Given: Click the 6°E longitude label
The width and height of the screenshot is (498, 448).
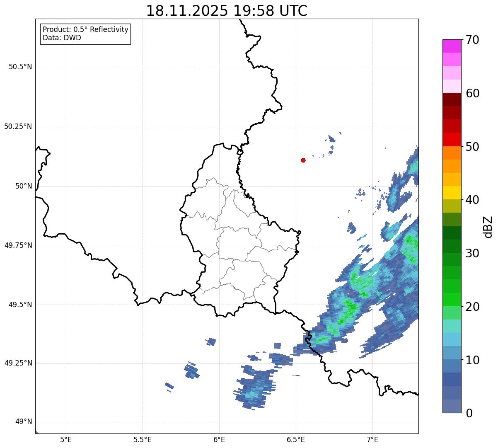Looking at the screenshot, I should point(219,439).
